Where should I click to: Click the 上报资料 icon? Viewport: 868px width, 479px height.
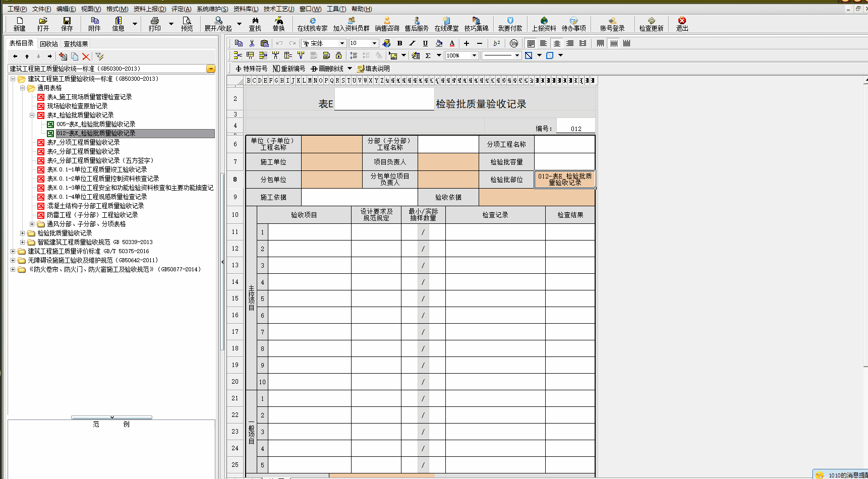click(544, 24)
